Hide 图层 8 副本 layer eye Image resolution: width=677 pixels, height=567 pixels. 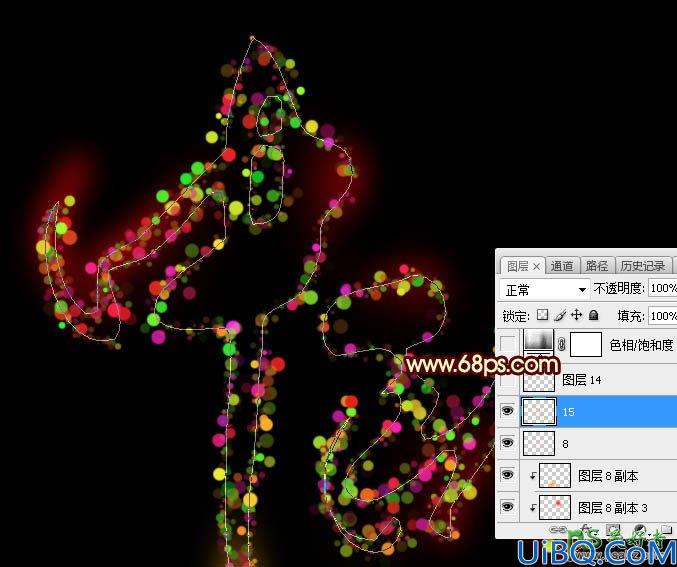tap(507, 475)
